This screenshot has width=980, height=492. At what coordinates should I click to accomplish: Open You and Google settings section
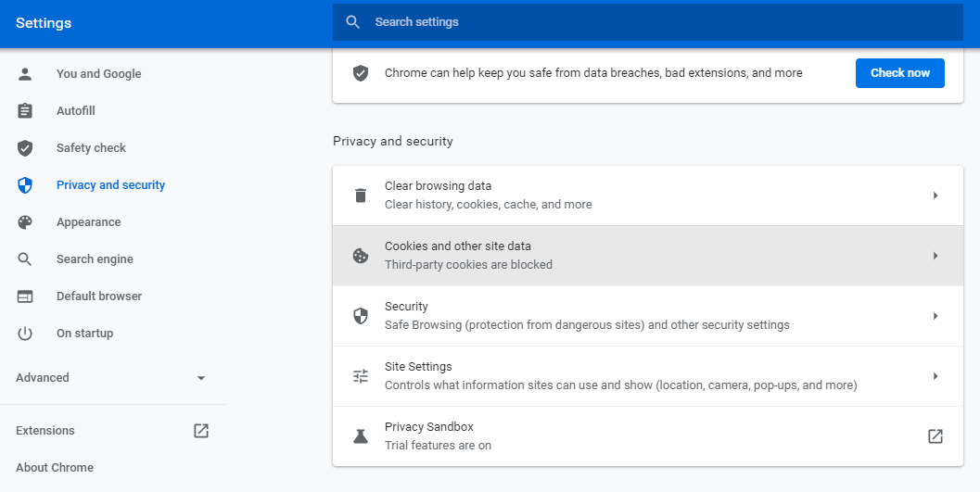[99, 74]
